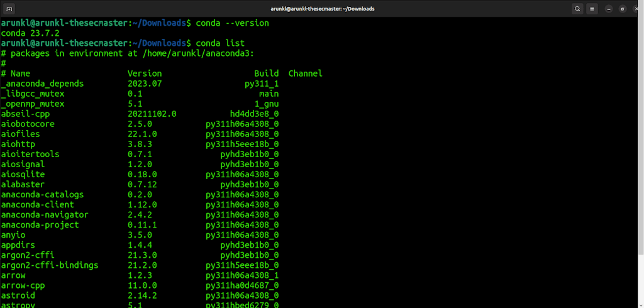
Task: Click version 2023.07
Action: point(145,84)
